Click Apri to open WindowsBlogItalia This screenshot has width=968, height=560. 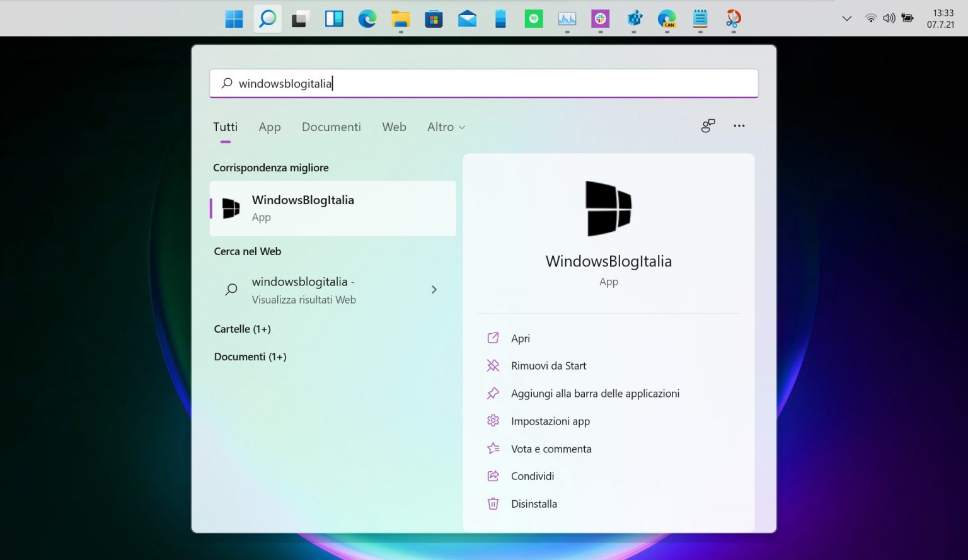[521, 338]
